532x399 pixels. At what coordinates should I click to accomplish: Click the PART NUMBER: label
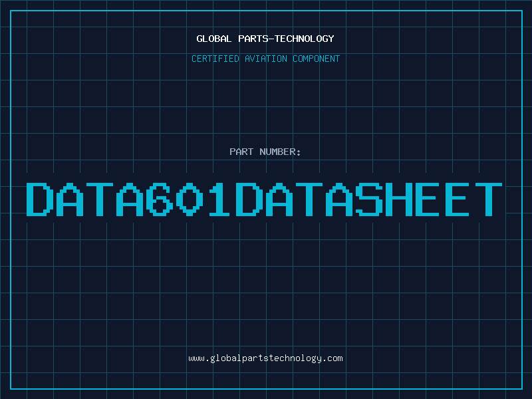(265, 152)
